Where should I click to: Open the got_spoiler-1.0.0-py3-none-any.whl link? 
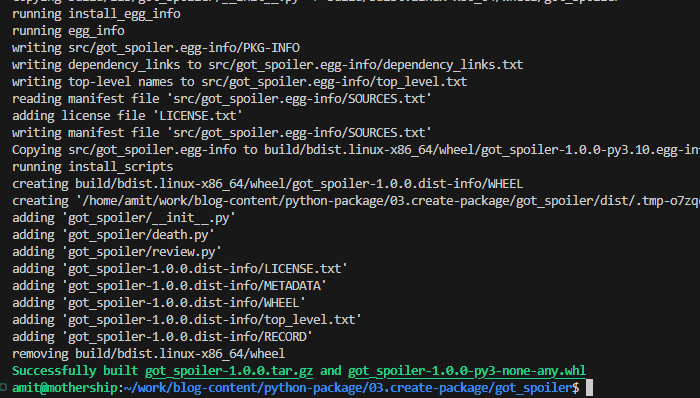point(467,371)
